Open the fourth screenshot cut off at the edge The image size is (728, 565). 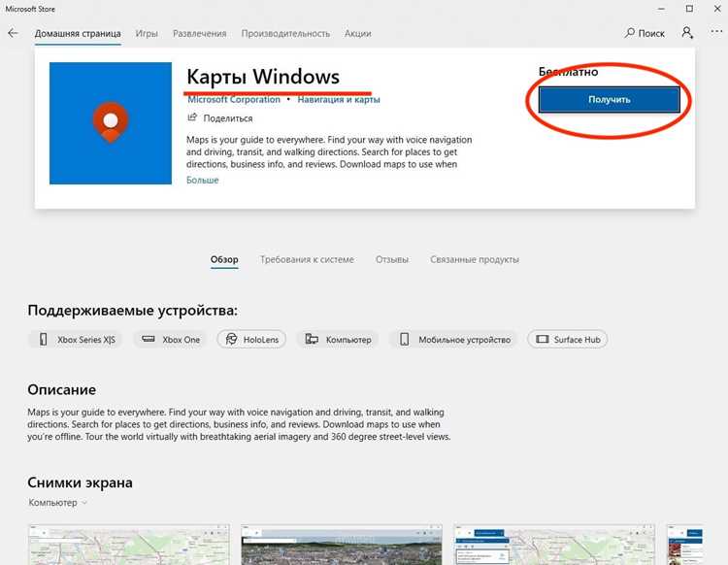click(685, 545)
